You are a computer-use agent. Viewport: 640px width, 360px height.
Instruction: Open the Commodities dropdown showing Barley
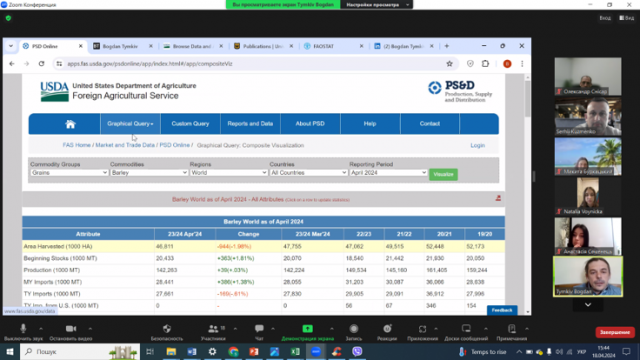149,173
